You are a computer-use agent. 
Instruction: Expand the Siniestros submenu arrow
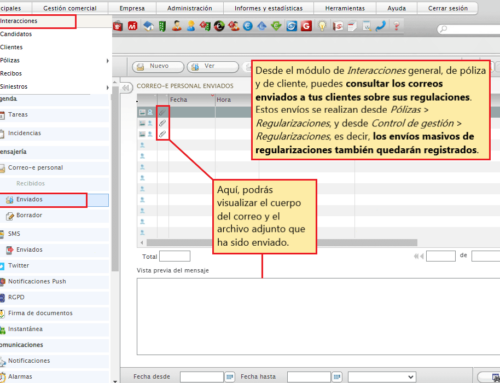(x=107, y=87)
